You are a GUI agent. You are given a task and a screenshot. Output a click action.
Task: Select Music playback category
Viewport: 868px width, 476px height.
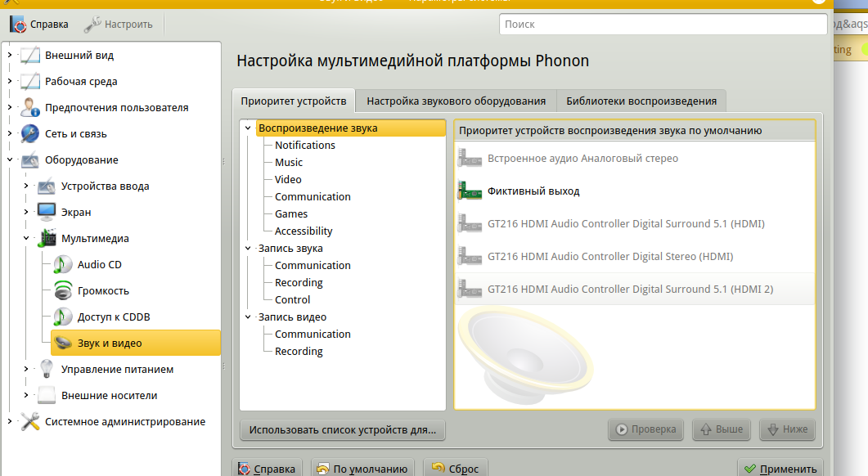pos(289,162)
